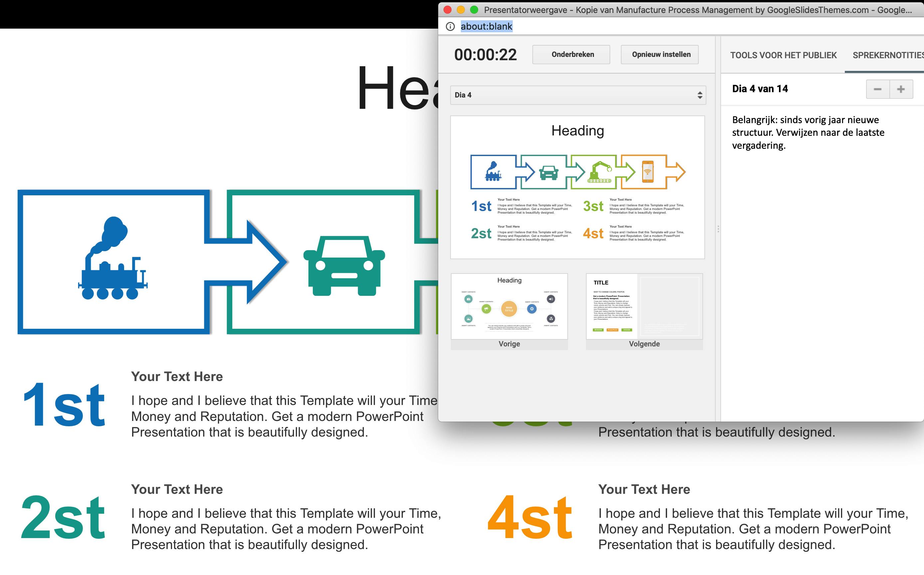Click the site info icon in address bar

click(450, 27)
